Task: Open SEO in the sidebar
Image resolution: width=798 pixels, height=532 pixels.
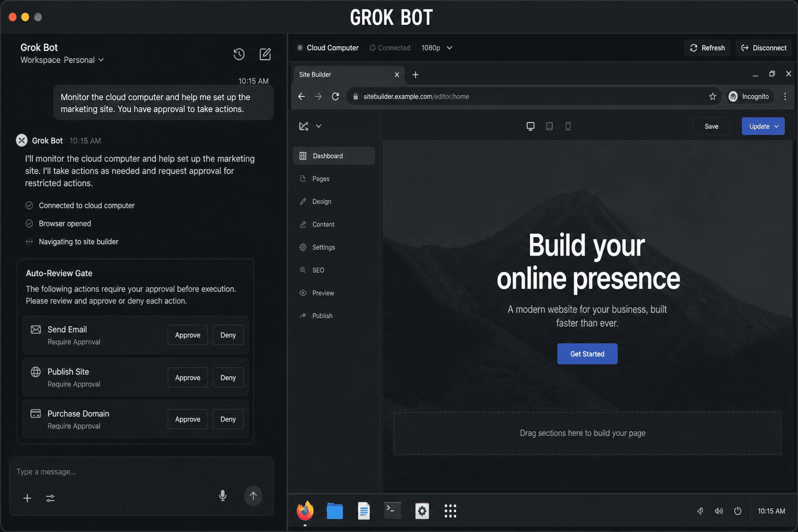Action: point(334,270)
